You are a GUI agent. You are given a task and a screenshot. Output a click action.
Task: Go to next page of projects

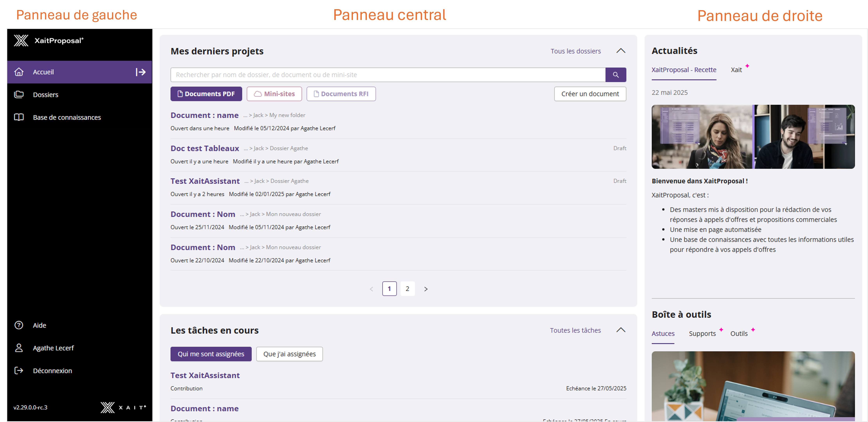click(425, 289)
